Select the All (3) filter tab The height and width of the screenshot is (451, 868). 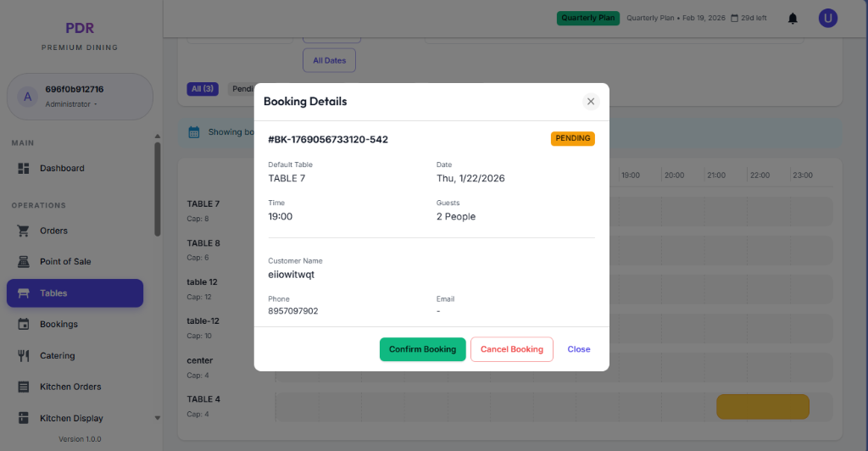click(x=203, y=89)
